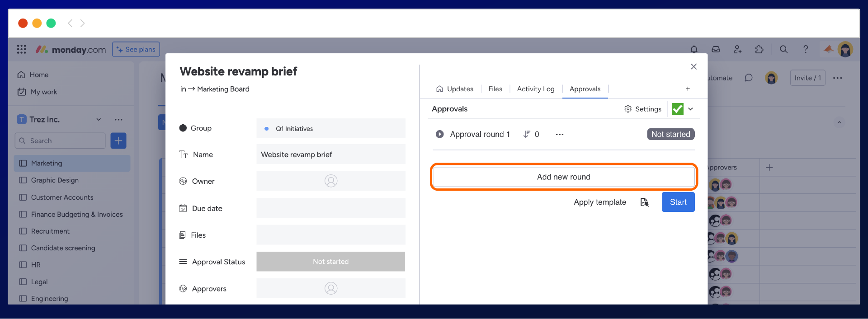Click the monday.com logo
Viewport: 868px width, 319px height.
[x=71, y=49]
